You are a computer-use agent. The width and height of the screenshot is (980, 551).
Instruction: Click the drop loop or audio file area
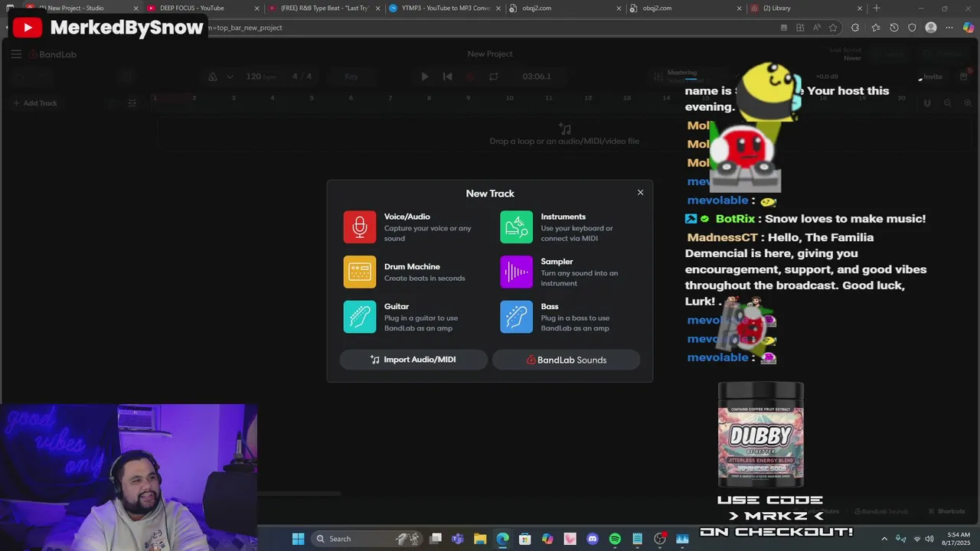(564, 135)
